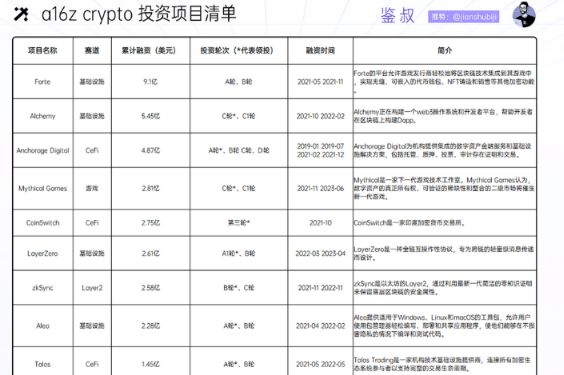Select the 项目名称 column header
564x375 pixels.
(x=43, y=51)
